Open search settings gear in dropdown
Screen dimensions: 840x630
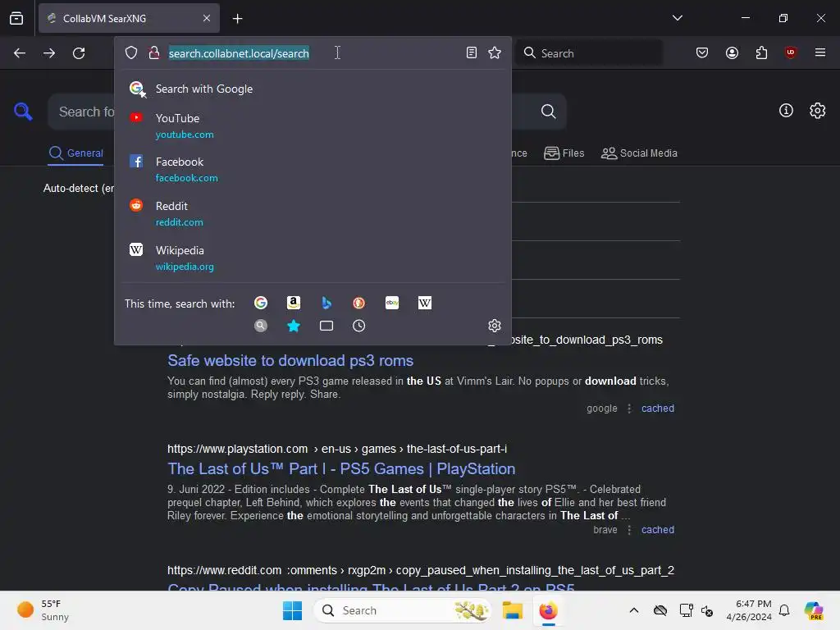pos(495,326)
